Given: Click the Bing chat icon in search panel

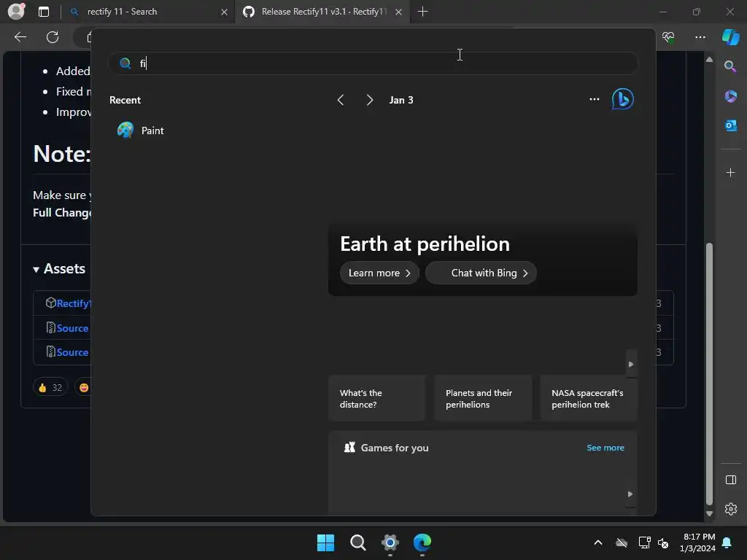Looking at the screenshot, I should [622, 99].
